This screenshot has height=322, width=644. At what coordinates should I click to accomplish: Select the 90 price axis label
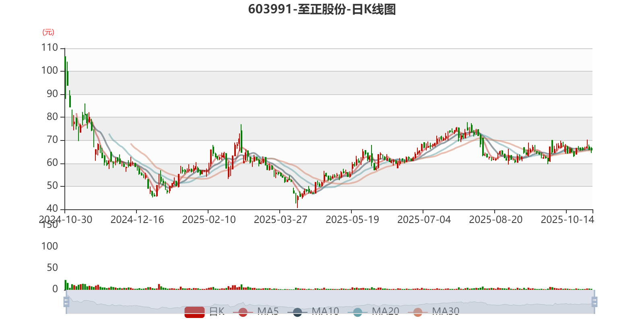52,94
